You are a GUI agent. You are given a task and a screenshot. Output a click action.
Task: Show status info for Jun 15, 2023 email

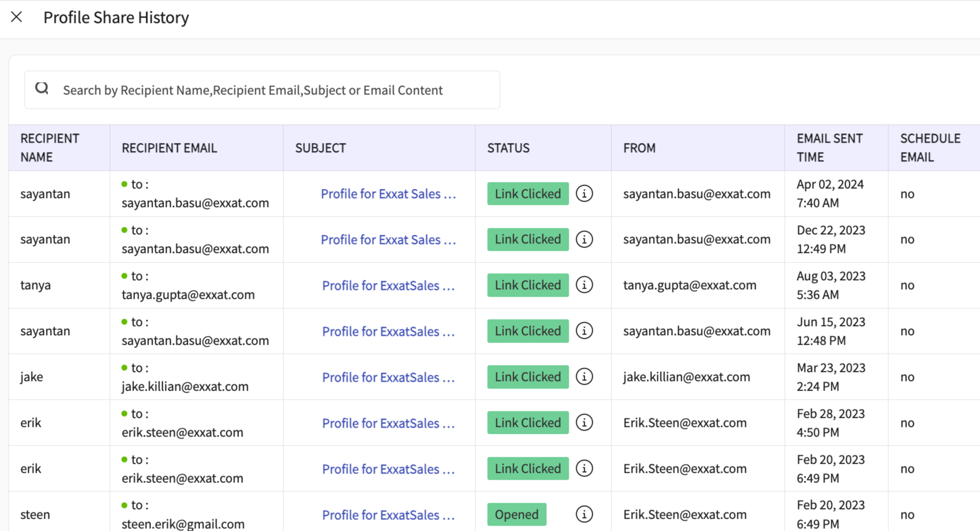coord(584,331)
